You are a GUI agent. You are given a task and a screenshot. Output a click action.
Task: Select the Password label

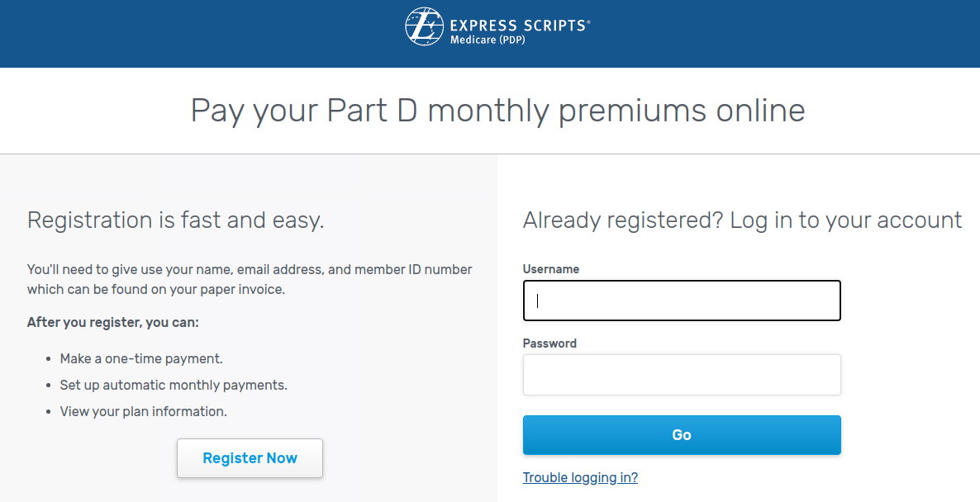[548, 343]
